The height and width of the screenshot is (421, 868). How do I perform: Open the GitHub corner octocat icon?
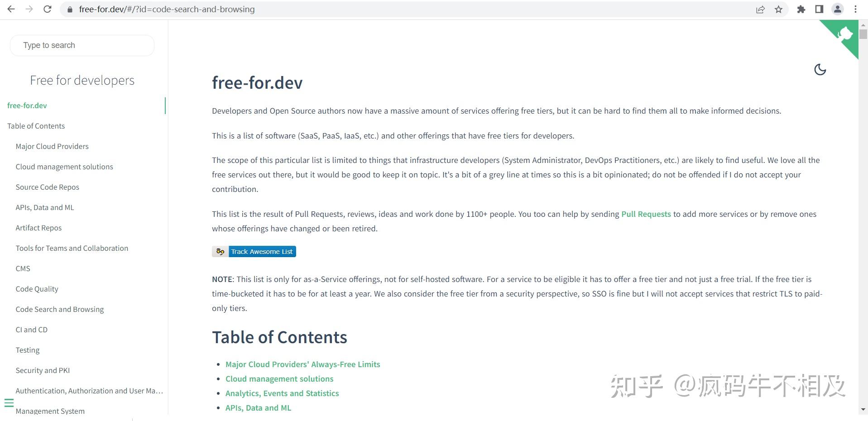(845, 35)
